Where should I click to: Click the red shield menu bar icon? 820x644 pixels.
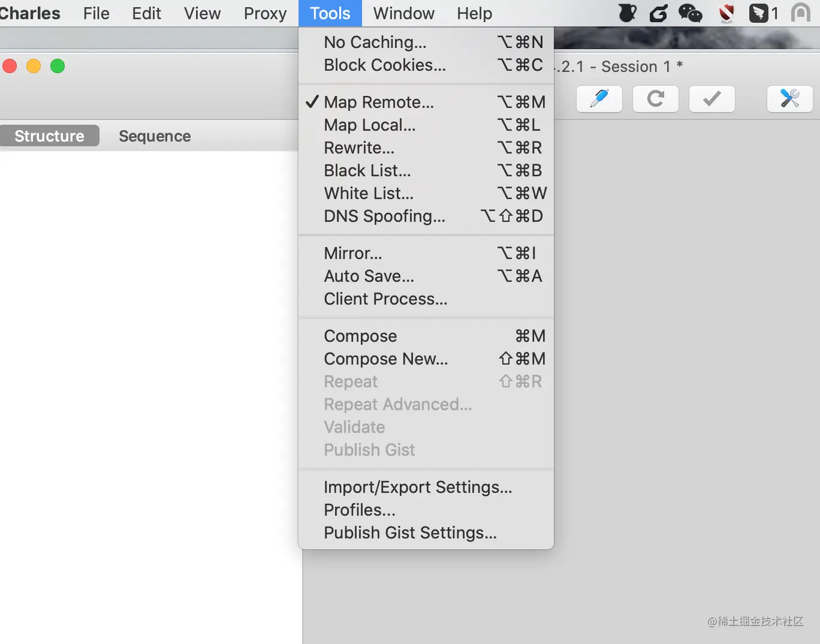(x=726, y=13)
